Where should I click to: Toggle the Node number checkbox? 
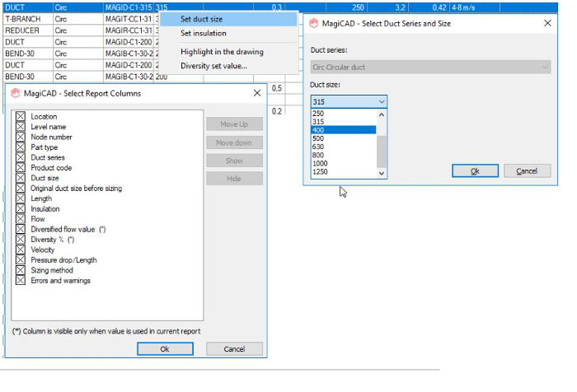click(x=21, y=138)
